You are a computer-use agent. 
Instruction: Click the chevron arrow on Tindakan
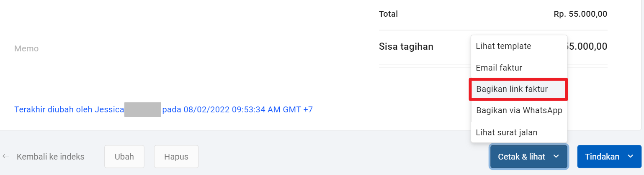631,157
